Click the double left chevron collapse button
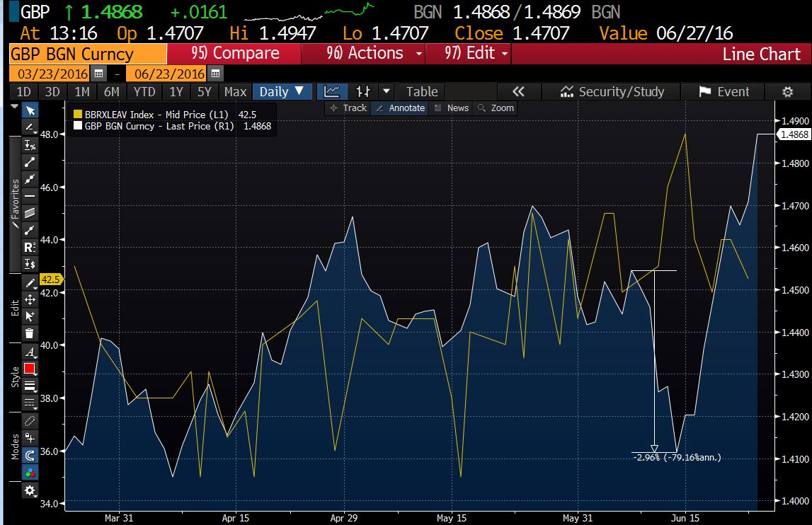Screen dimensions: 812x525 [x=518, y=92]
